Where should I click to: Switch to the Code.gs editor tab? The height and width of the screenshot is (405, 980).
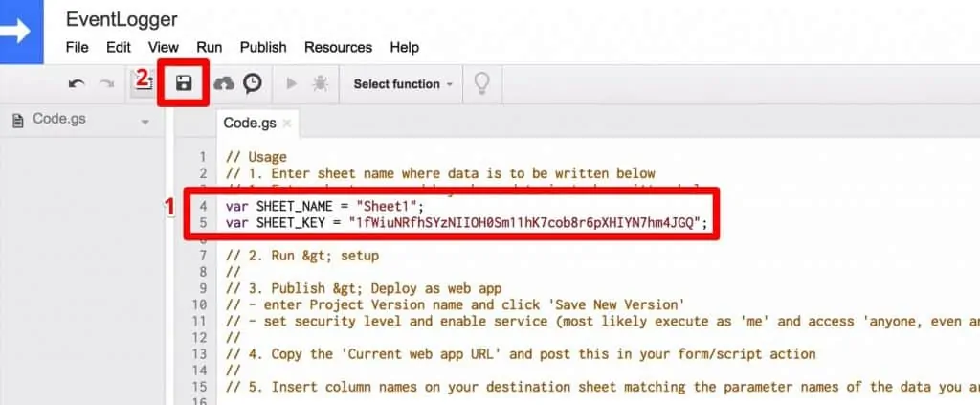pyautogui.click(x=250, y=124)
